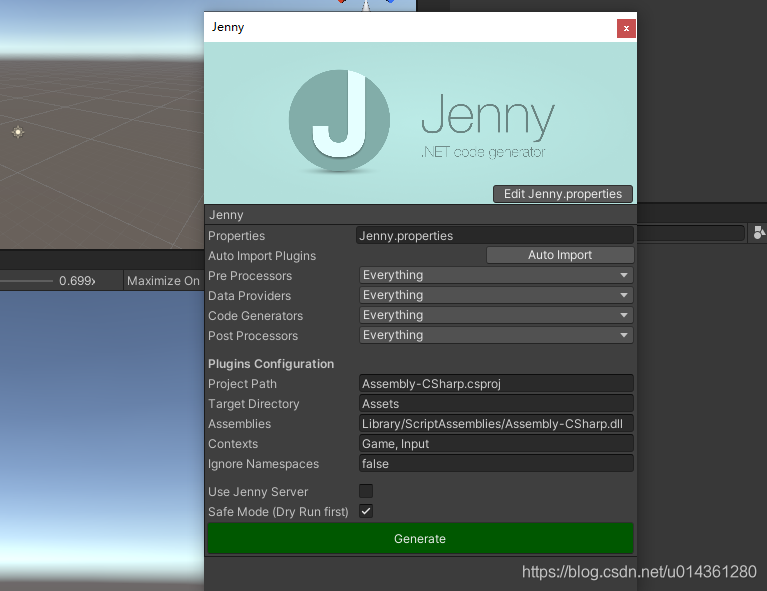Screen dimensions: 767x591
Task: Click the Edit Jenny.properties button
Action: click(563, 194)
